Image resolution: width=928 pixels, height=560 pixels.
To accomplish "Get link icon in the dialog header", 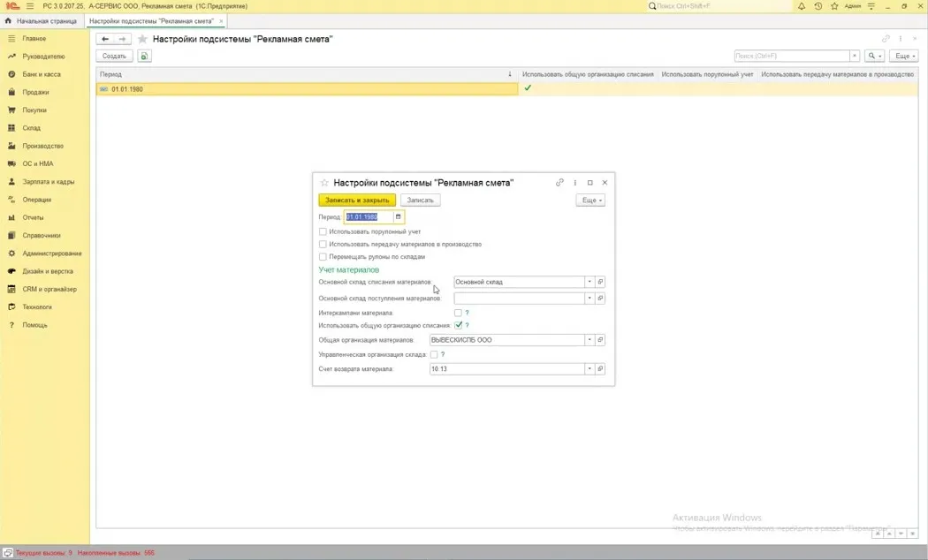I will point(559,183).
